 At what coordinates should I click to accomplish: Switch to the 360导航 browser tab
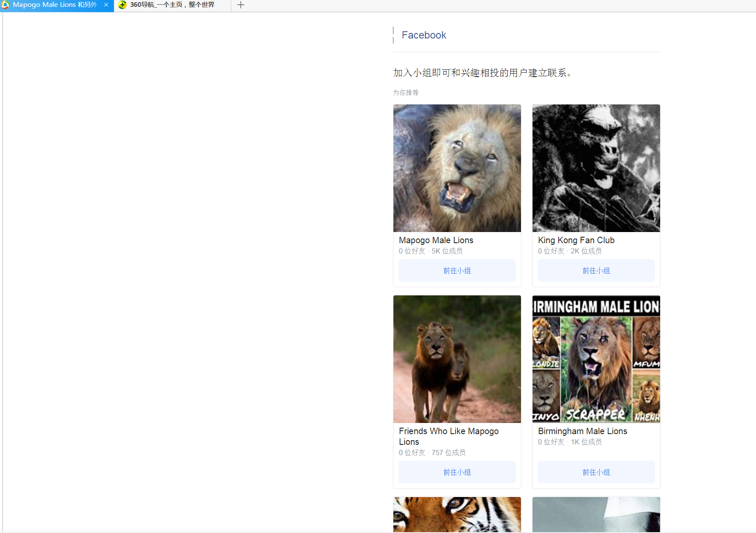[x=172, y=5]
